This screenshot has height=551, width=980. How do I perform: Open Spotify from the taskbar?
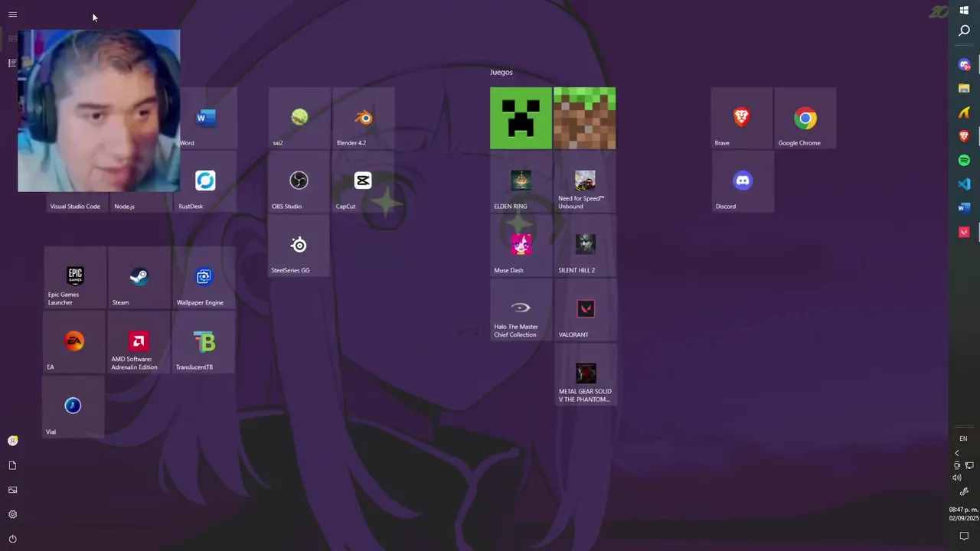(x=964, y=161)
